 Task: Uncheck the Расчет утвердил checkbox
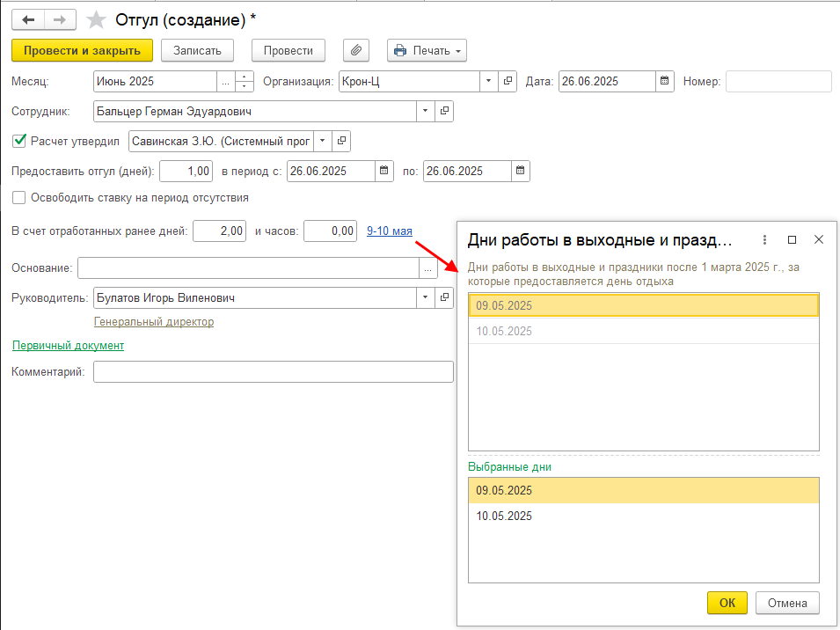[19, 141]
